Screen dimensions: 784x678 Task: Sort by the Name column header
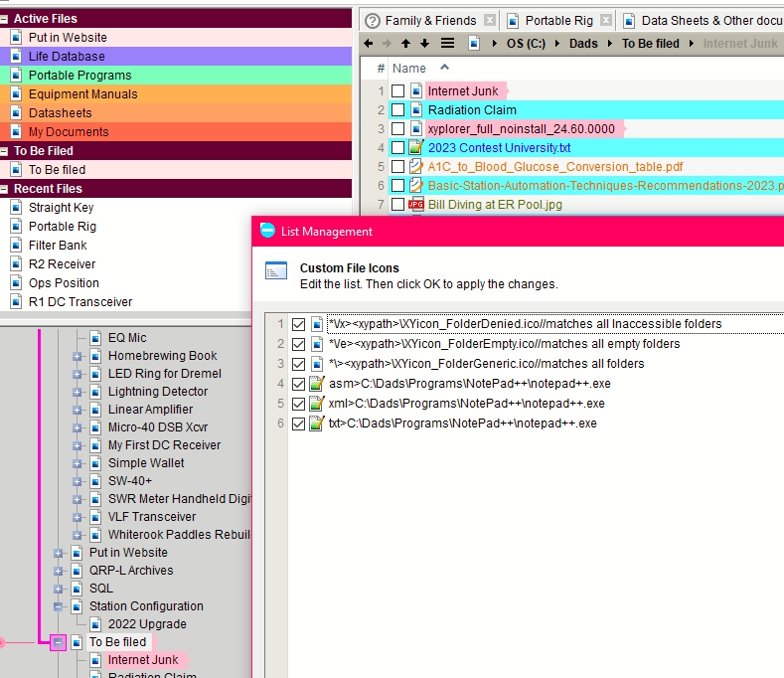pyautogui.click(x=409, y=68)
